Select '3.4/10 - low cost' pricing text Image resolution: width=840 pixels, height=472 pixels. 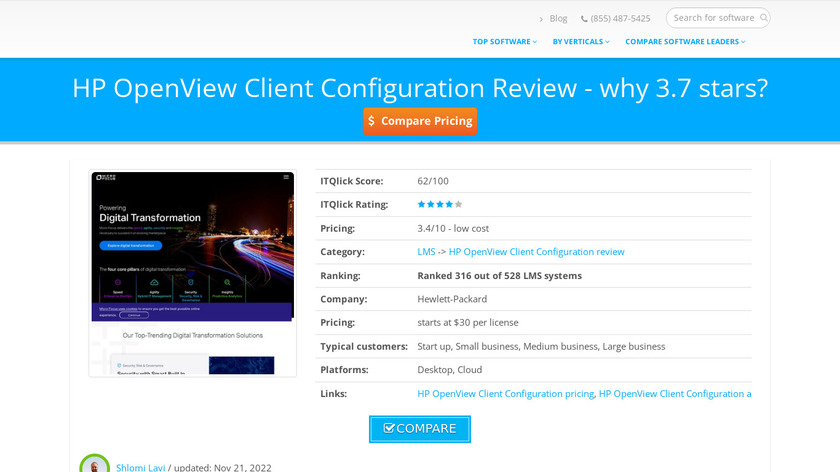click(453, 228)
